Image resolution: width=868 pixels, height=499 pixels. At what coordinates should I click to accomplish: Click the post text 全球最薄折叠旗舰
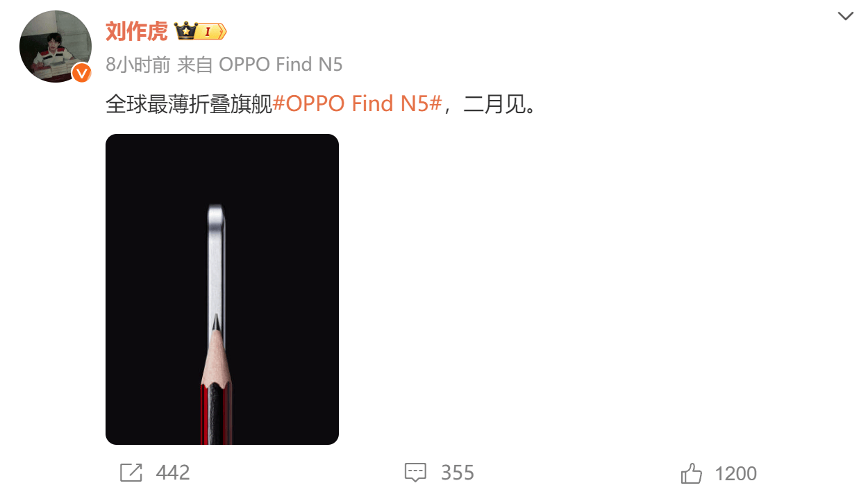click(x=188, y=104)
